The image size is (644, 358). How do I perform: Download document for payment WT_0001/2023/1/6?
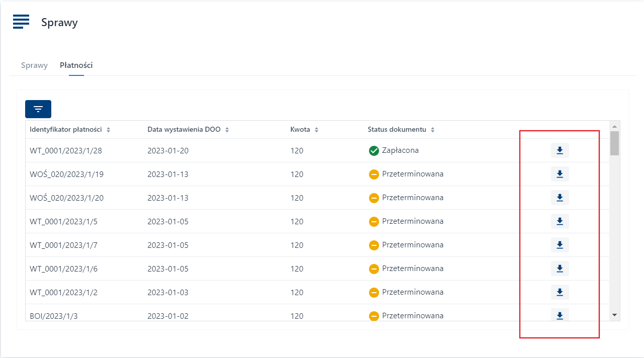pos(560,268)
